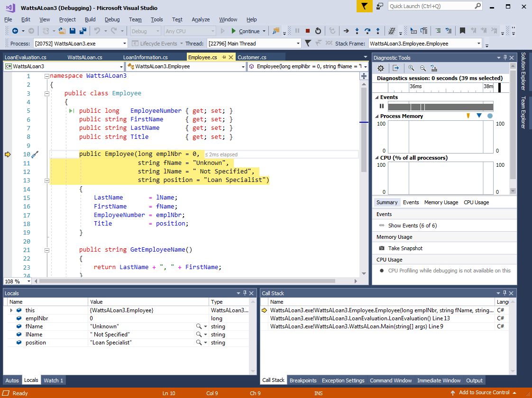Image resolution: width=532 pixels, height=398 pixels.
Task: Expand the 'this' row in Locals
Action: pos(11,310)
